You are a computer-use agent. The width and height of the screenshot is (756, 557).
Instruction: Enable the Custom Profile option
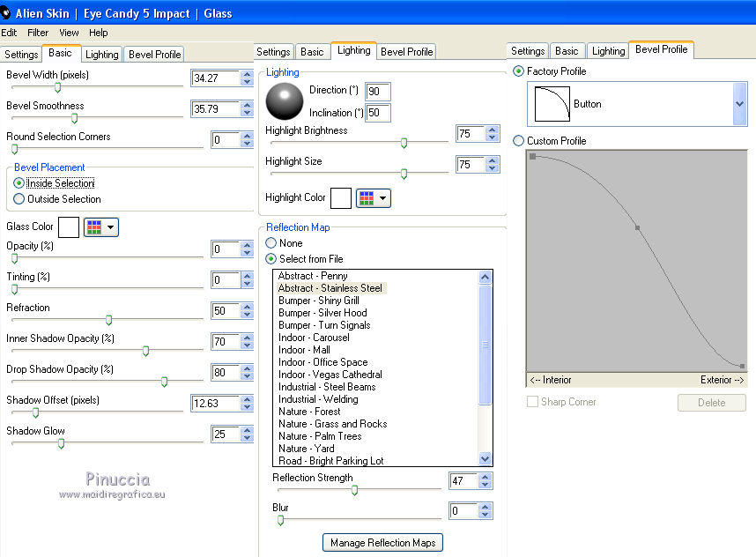518,141
